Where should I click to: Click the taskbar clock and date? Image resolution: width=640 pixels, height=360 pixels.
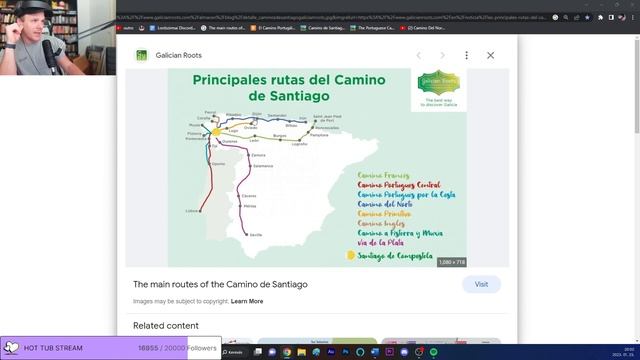622,352
